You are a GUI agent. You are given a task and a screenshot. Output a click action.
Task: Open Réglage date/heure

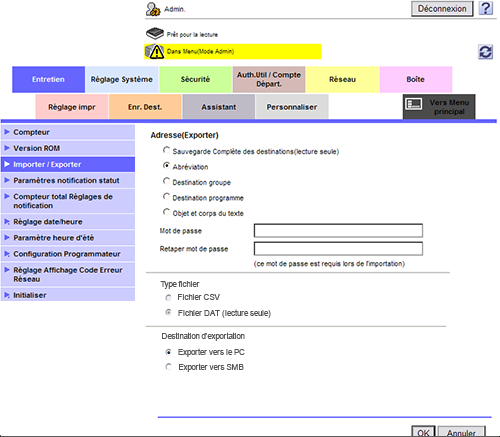pyautogui.click(x=68, y=222)
